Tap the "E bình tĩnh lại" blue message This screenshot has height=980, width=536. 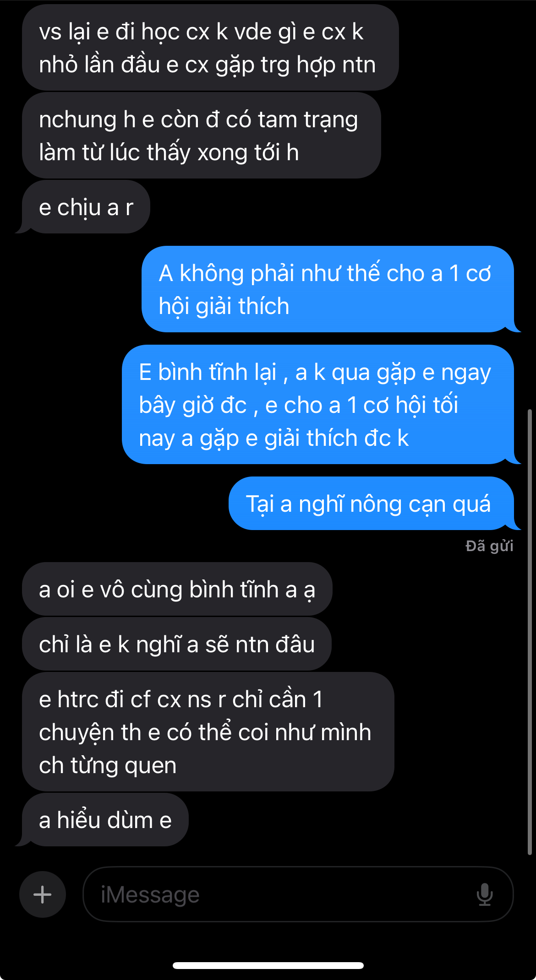318,405
